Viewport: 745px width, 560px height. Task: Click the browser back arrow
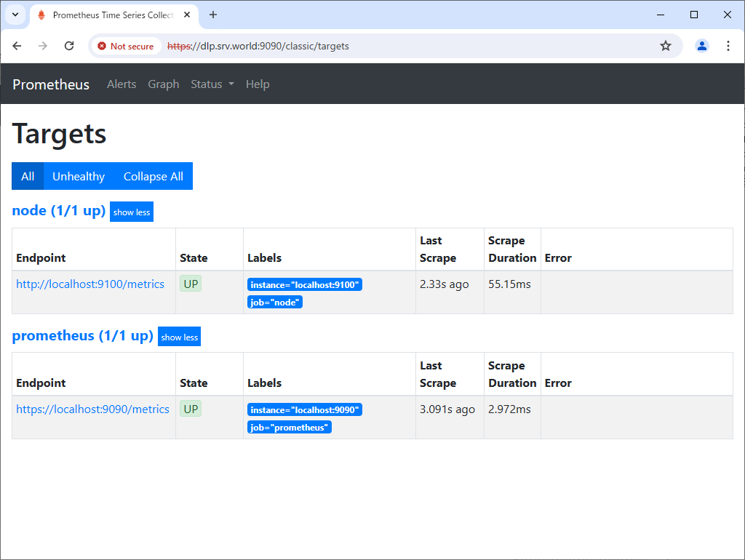(17, 46)
